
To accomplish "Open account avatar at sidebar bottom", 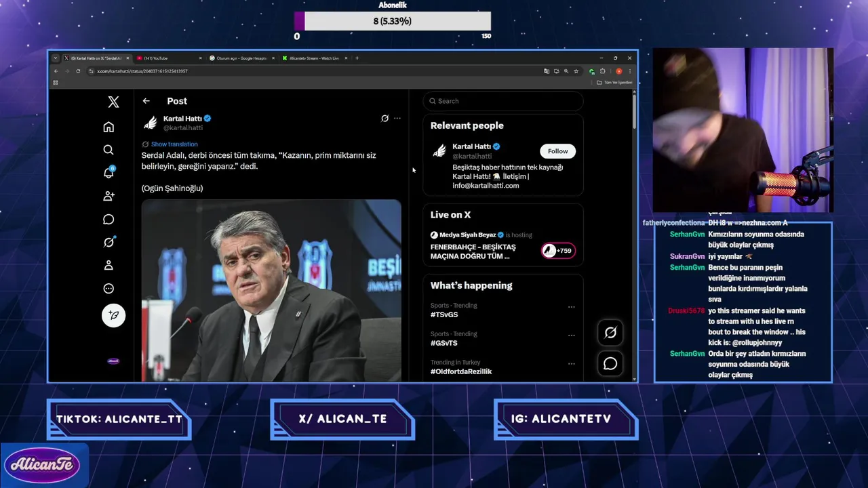I will (113, 361).
